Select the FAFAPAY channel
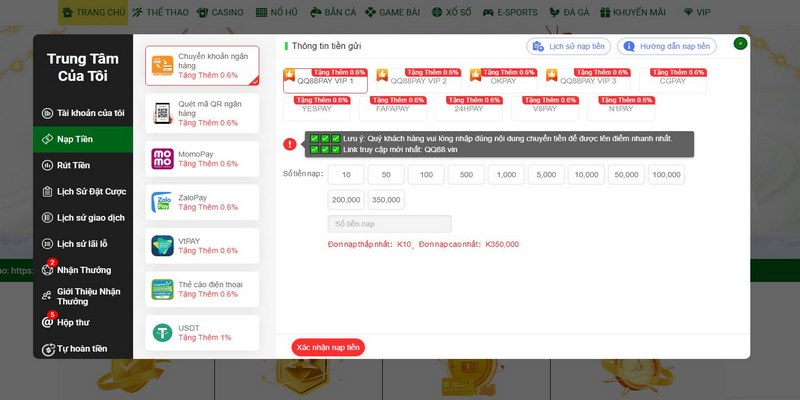This screenshot has height=400, width=800. (x=393, y=109)
